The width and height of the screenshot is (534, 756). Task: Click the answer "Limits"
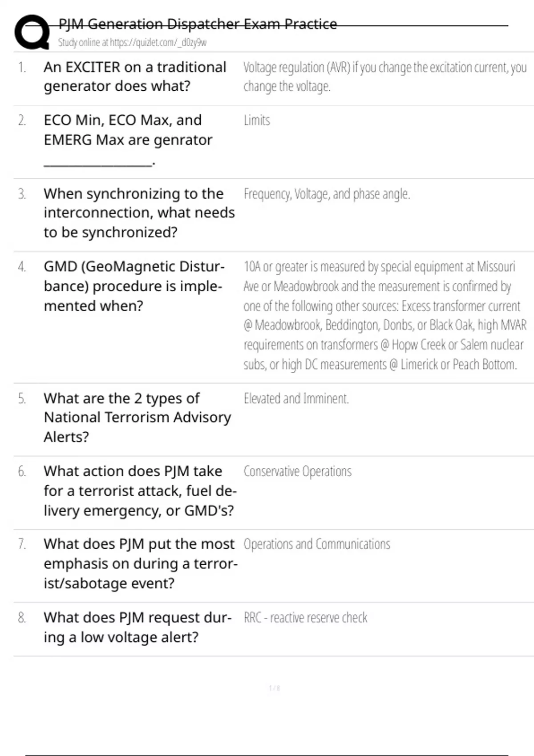point(257,120)
